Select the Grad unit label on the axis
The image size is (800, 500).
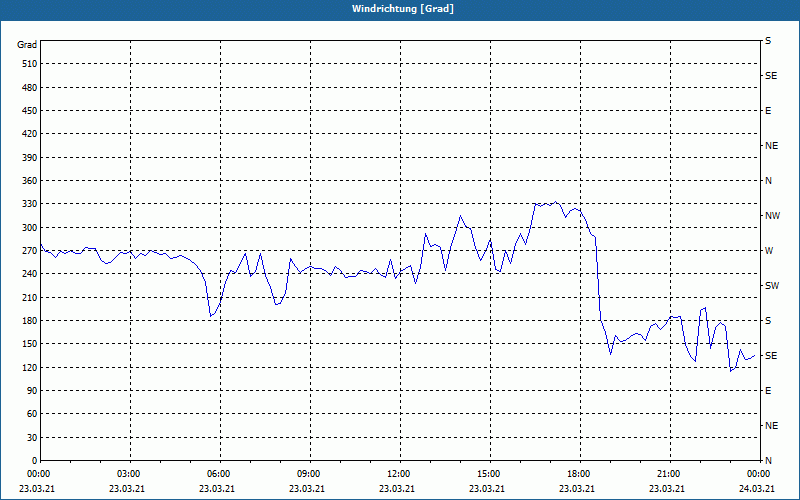(x=27, y=45)
